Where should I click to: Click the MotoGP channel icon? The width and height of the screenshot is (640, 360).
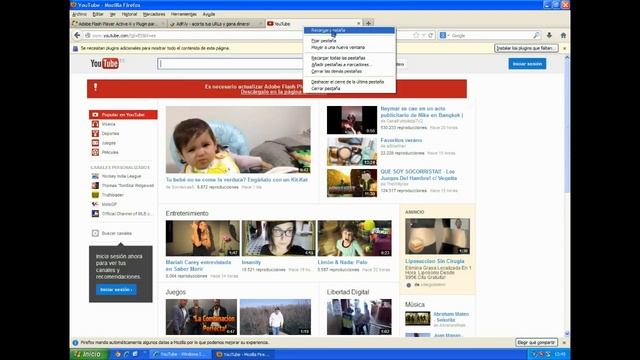95,204
